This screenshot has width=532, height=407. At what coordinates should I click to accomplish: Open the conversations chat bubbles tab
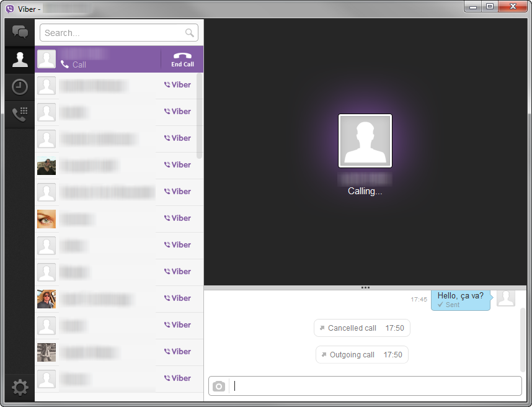tap(20, 32)
